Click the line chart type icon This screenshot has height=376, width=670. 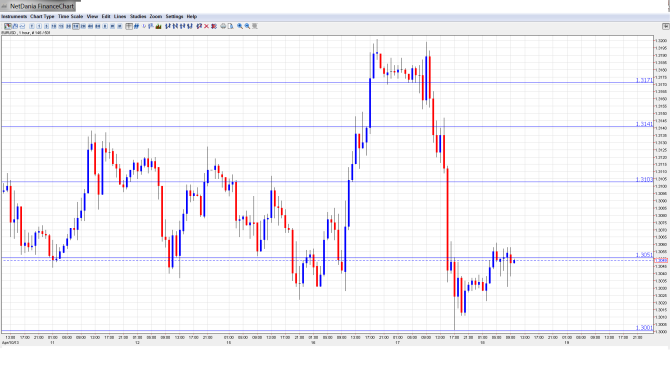point(22,26)
